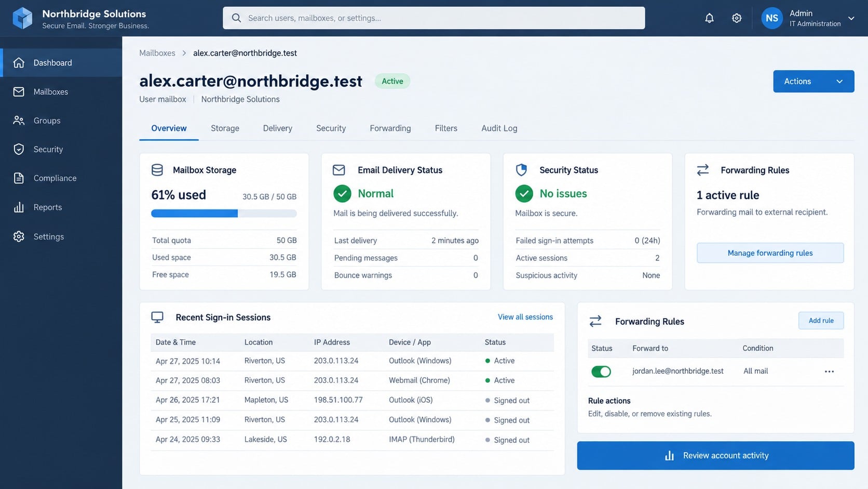Switch to the Forwarding tab
The width and height of the screenshot is (868, 489).
[390, 128]
